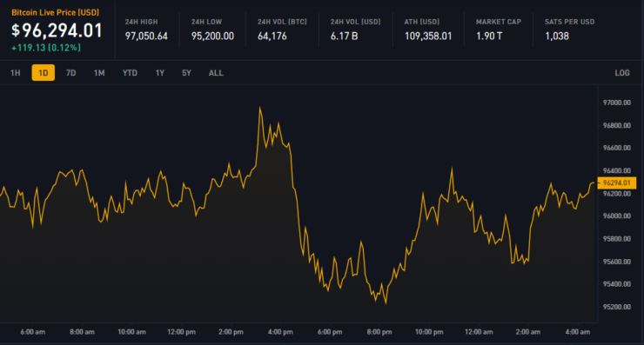Click the MARKET CAP label
644x345 pixels.
pos(499,22)
